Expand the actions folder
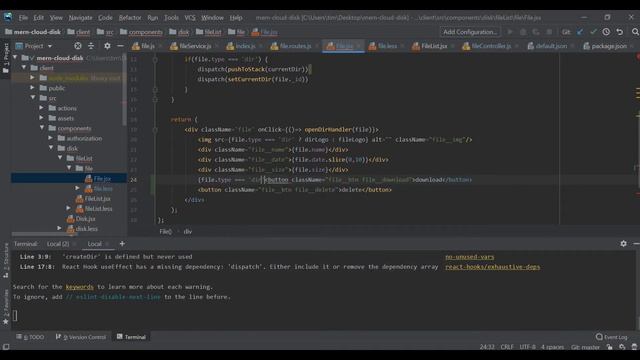The width and height of the screenshot is (640, 360). click(x=42, y=108)
